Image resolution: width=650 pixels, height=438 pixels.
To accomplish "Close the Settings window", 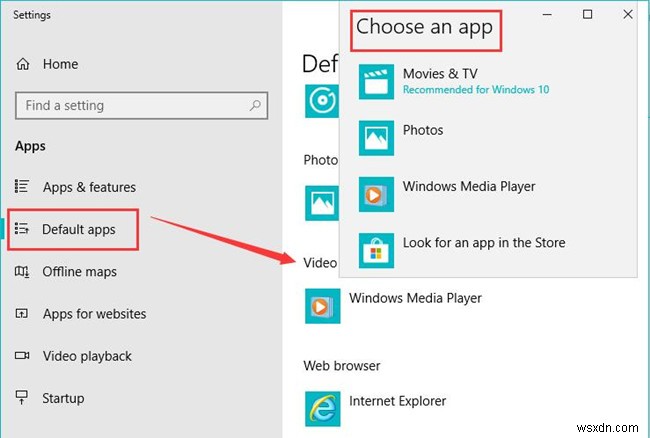I will point(628,15).
